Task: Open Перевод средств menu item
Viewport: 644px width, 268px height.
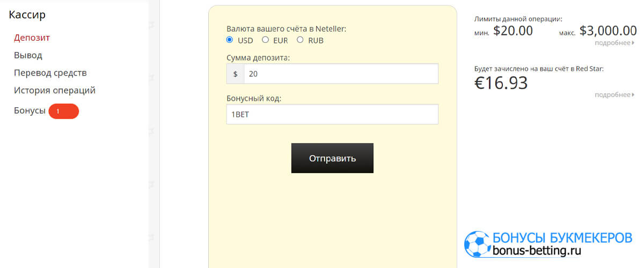Action: tap(50, 73)
